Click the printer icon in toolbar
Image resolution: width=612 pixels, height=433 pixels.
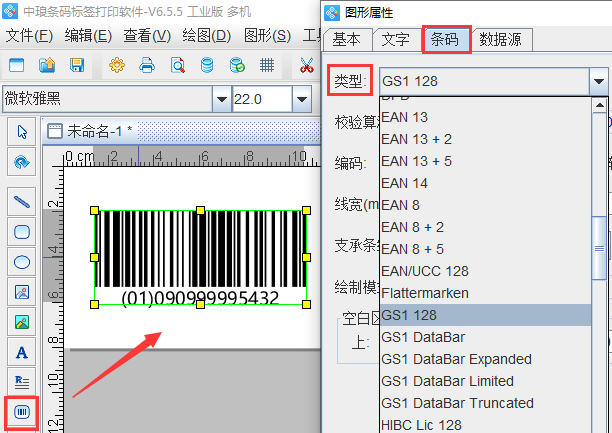147,66
